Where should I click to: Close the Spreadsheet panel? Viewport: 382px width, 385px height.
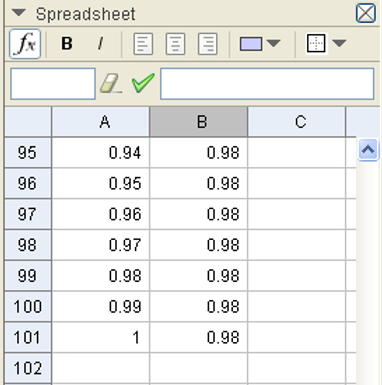click(x=366, y=14)
